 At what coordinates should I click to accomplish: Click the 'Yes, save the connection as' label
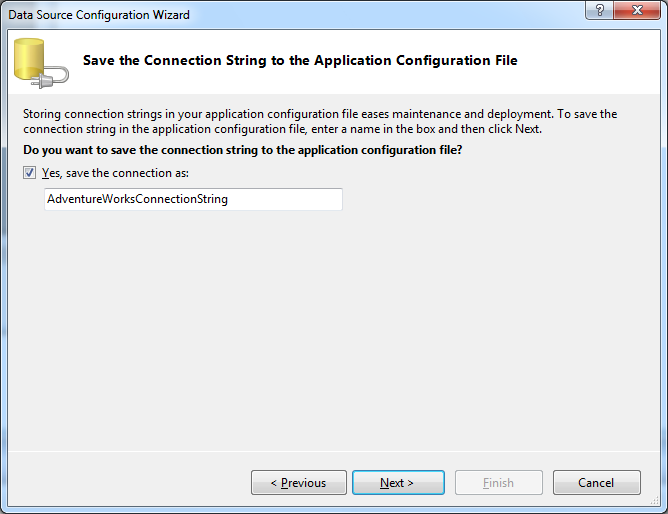coord(115,173)
